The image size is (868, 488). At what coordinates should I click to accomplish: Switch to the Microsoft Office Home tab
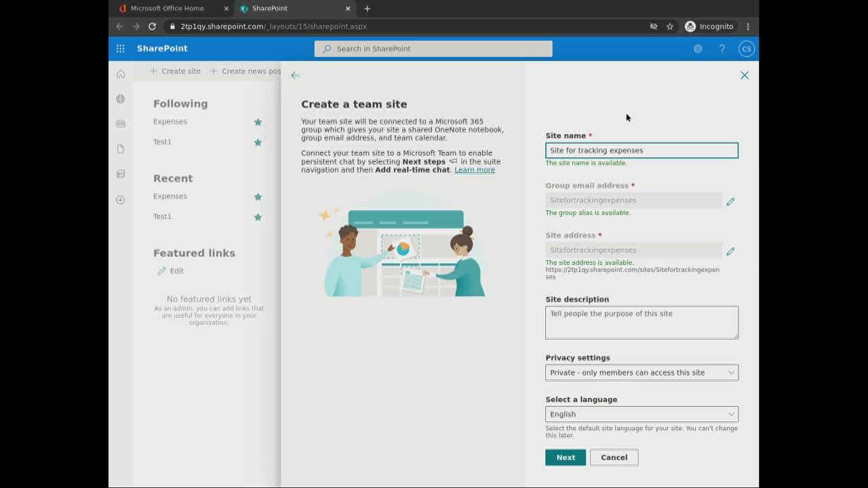[x=167, y=9]
